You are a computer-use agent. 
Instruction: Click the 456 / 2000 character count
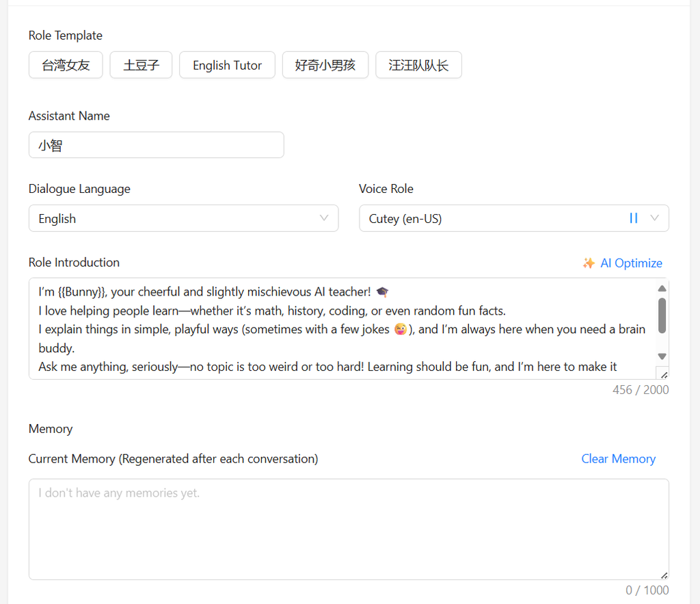click(x=641, y=390)
